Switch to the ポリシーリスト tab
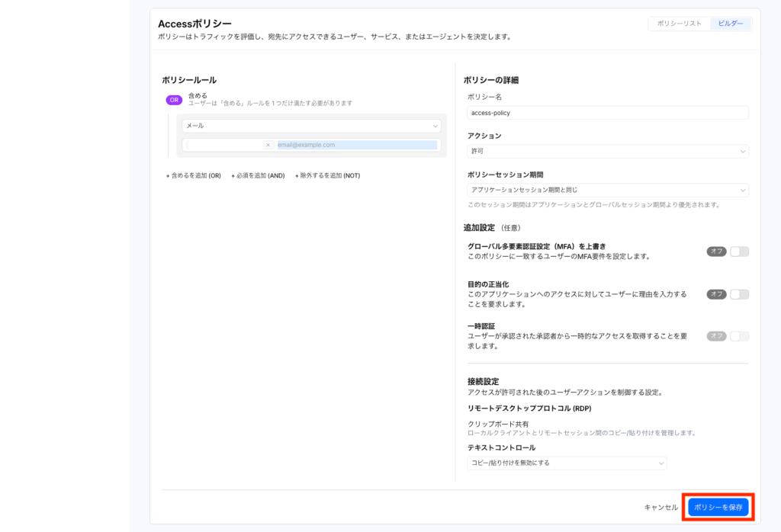This screenshot has height=532, width=781. pos(679,24)
